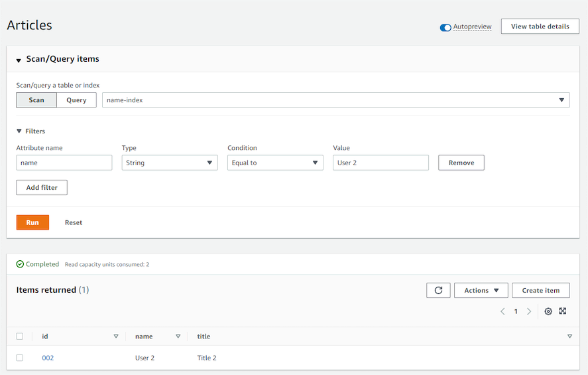Toggle the Autopreview switch
The height and width of the screenshot is (375, 588).
pyautogui.click(x=445, y=27)
